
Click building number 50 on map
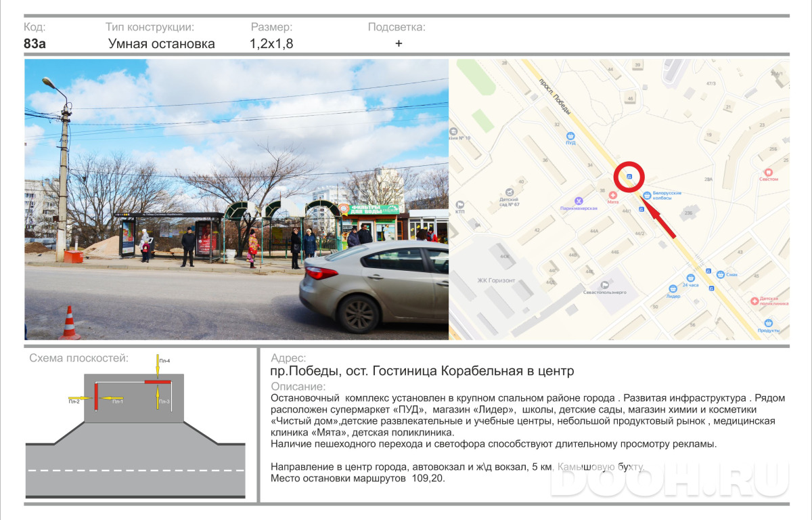[x=654, y=307]
